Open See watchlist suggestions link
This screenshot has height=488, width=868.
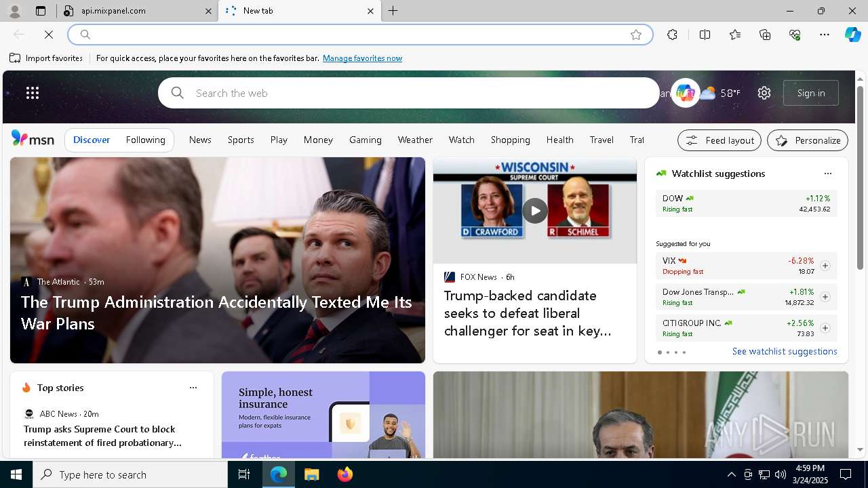pyautogui.click(x=785, y=351)
